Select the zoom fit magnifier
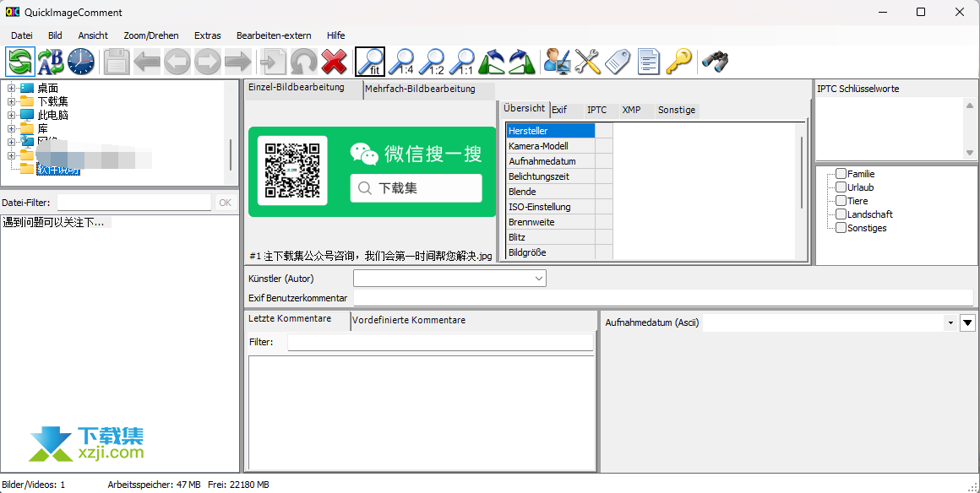Image resolution: width=980 pixels, height=493 pixels. 370,62
